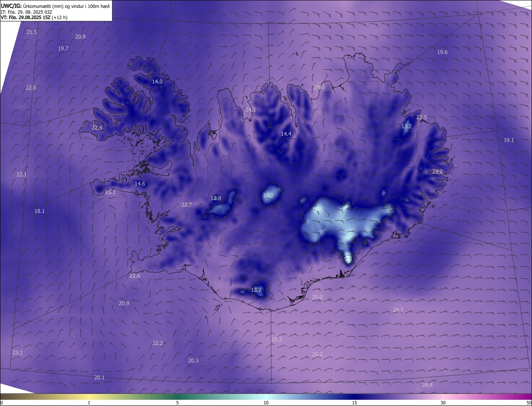Click the 22.4 value on the map
The image size is (532, 406).
point(97,128)
